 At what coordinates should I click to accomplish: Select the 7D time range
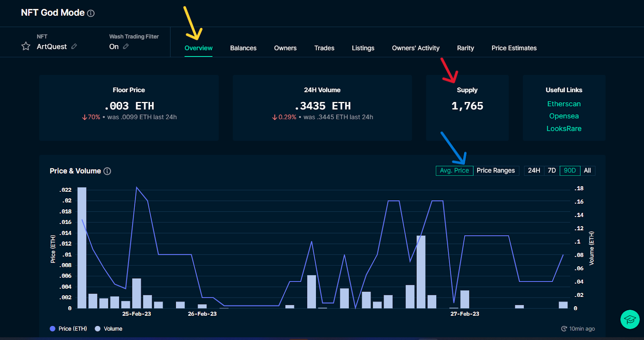(x=551, y=170)
